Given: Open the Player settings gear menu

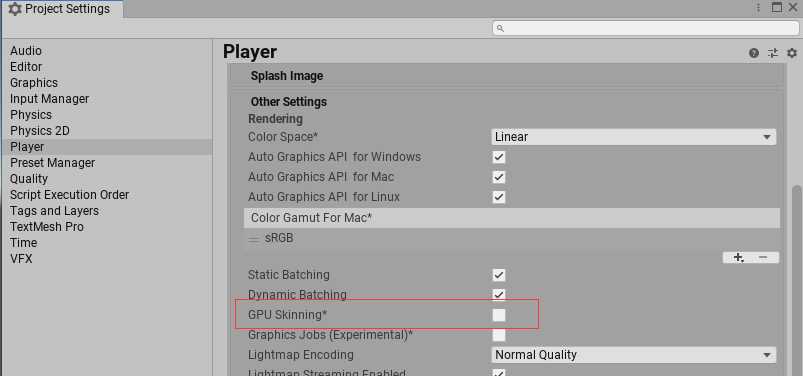Looking at the screenshot, I should [792, 53].
